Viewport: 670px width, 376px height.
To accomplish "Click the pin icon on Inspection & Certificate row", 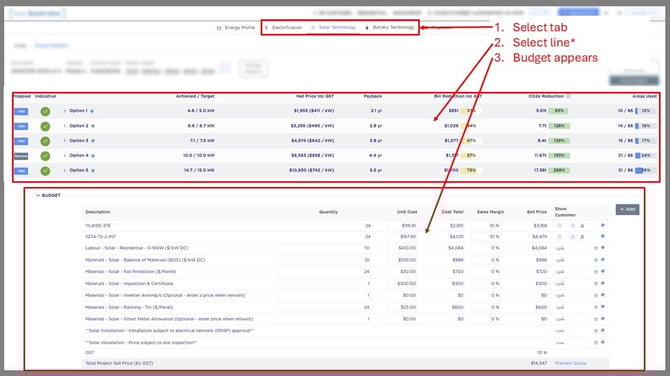I will 603,283.
